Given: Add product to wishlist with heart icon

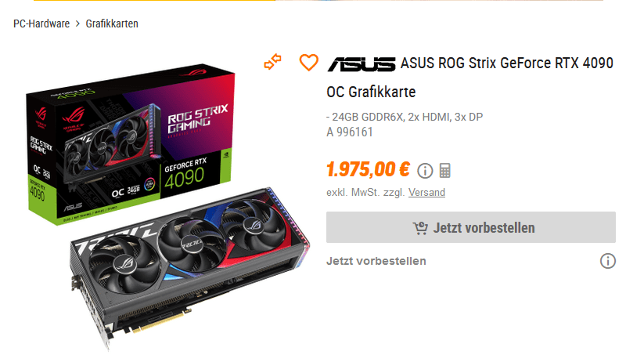Looking at the screenshot, I should (308, 63).
